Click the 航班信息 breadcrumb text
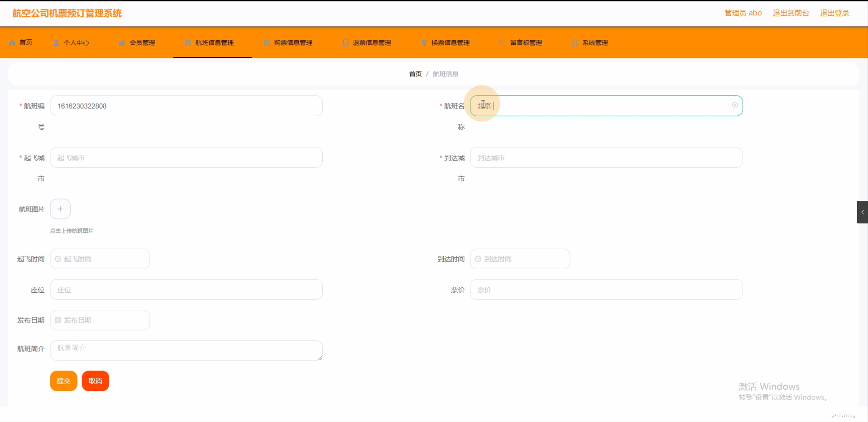868x422 pixels. click(x=446, y=74)
